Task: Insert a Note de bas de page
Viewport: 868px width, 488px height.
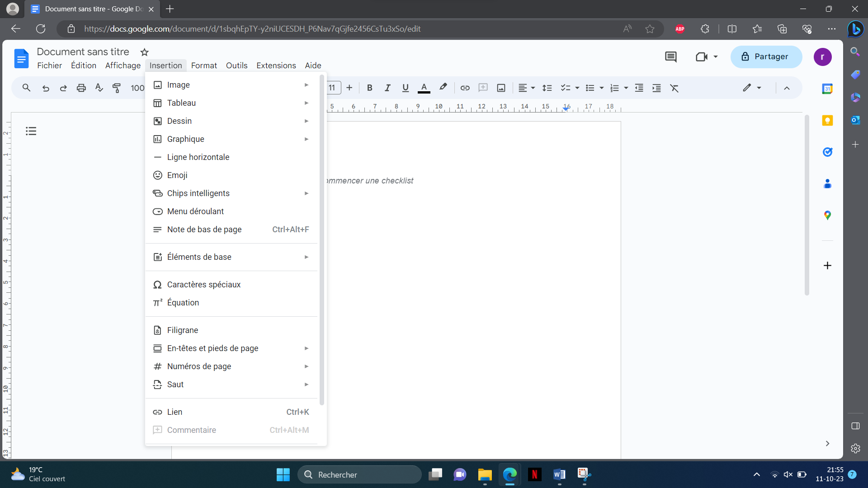Action: point(231,230)
